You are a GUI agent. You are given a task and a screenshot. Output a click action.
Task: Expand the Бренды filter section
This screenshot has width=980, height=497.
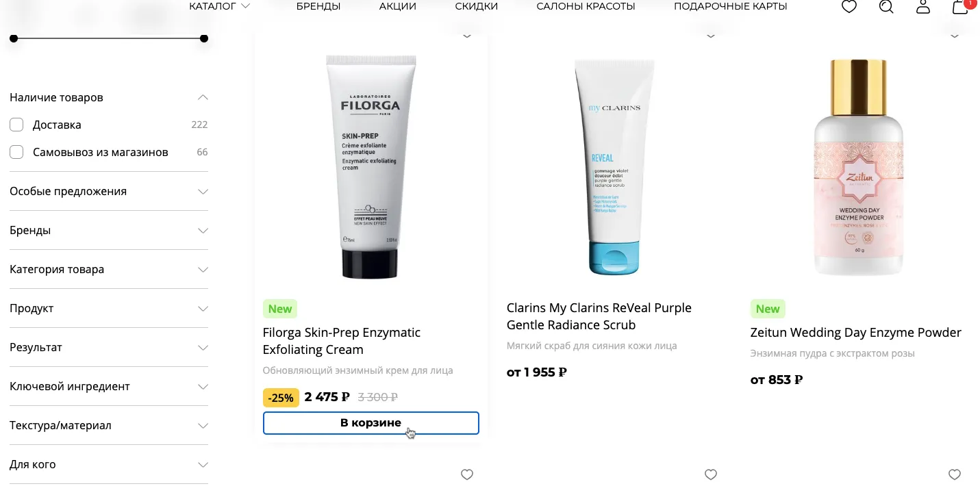[x=109, y=230]
